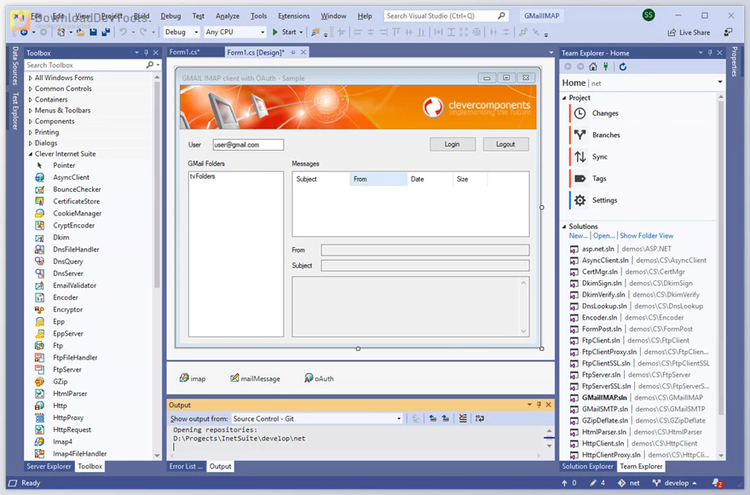Click Show Folder View link
Screen dimensions: 750x495
(x=646, y=235)
